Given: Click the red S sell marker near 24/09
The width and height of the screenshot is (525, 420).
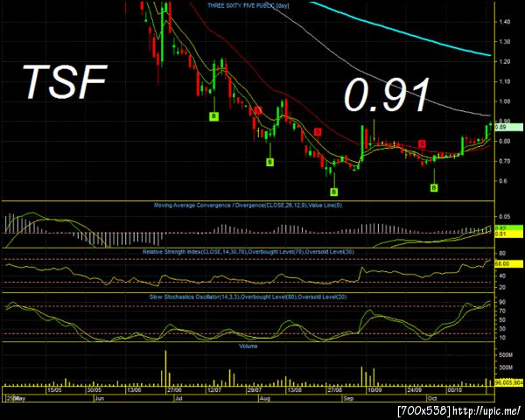Looking at the screenshot, I should 423,144.
